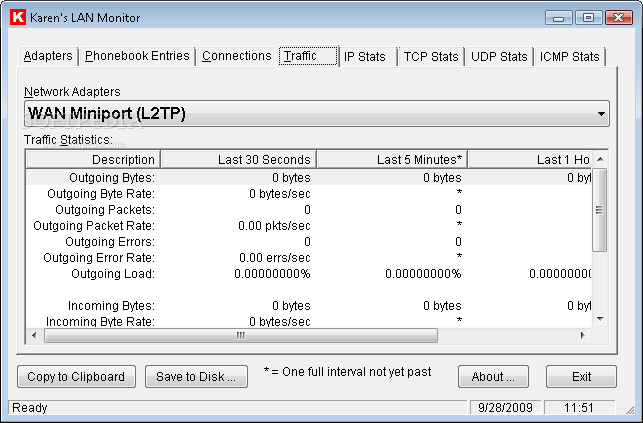
Task: Click Outgoing Load Last 5 Minutes percentage
Action: point(423,274)
